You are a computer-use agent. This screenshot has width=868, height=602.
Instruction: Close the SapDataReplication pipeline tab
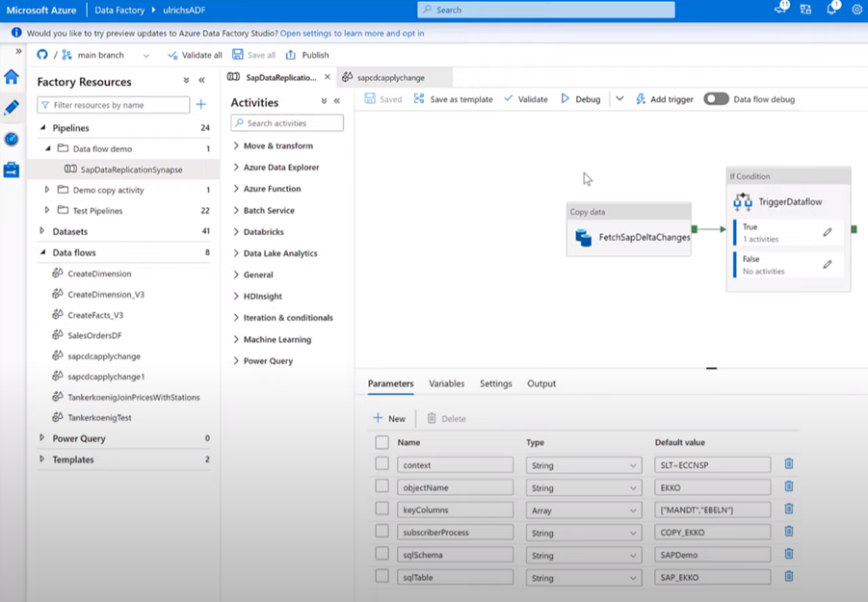[x=328, y=77]
